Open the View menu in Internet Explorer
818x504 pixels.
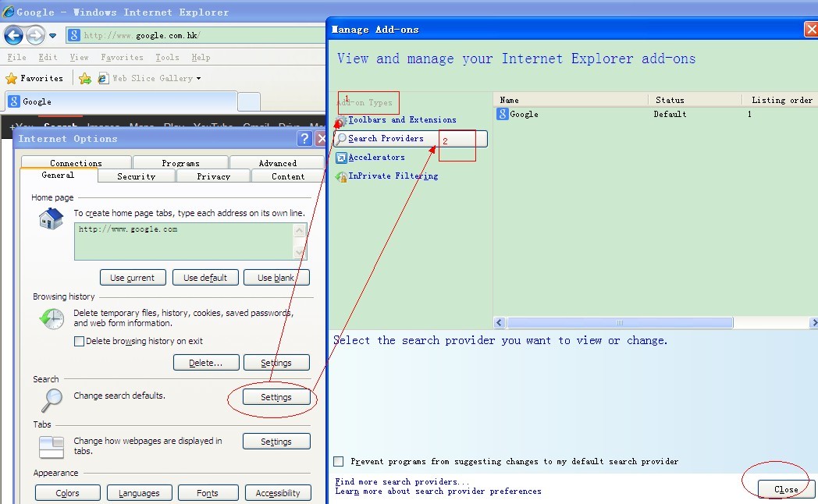click(x=80, y=57)
